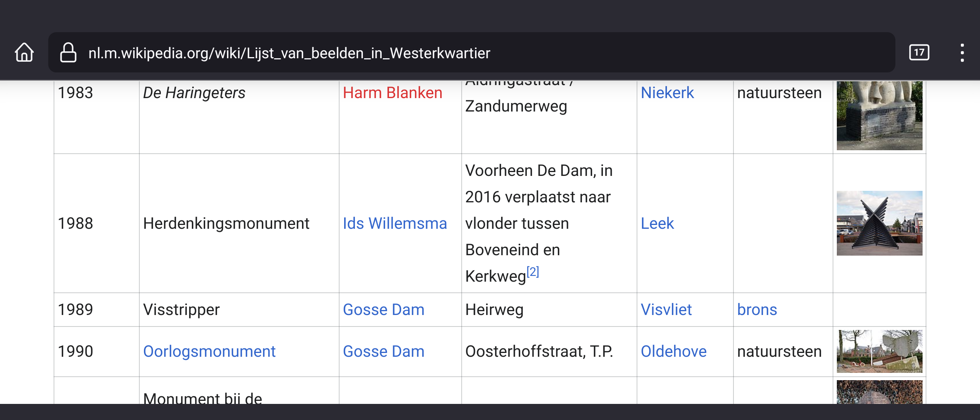Enlarge the Oldehove Oorlogsmonument photo

pos(879,351)
